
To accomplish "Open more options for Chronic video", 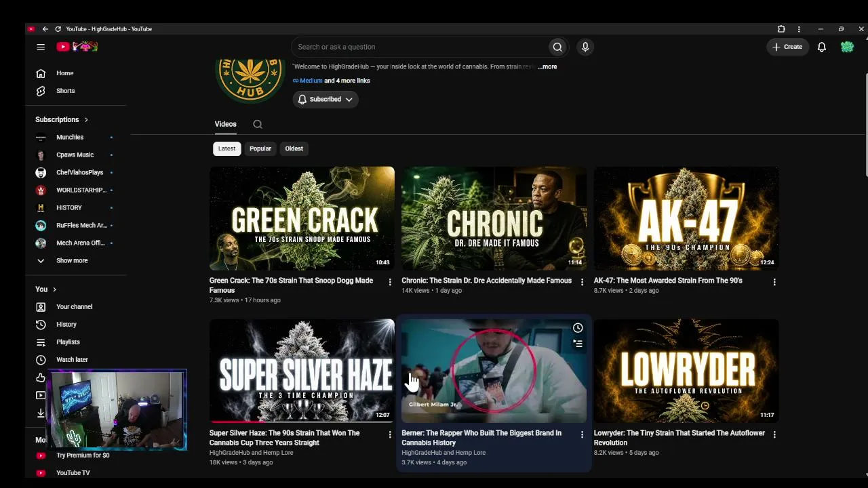I will coord(582,282).
